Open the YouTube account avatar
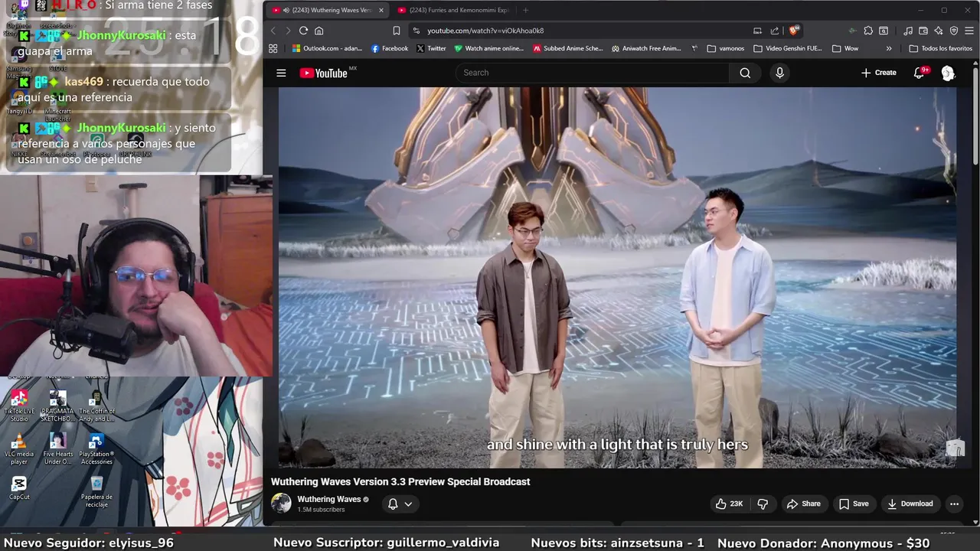 pyautogui.click(x=948, y=73)
